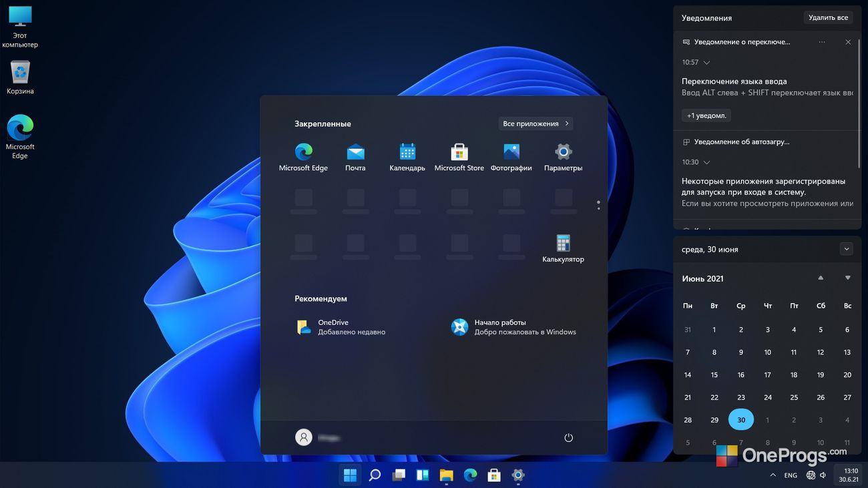Screen dimensions: 868x488
Task: Open Settings gear on taskbar
Action: coord(518,475)
